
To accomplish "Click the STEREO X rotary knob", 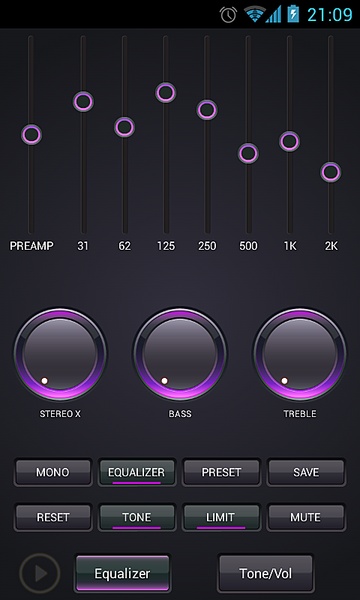I will 60,354.
